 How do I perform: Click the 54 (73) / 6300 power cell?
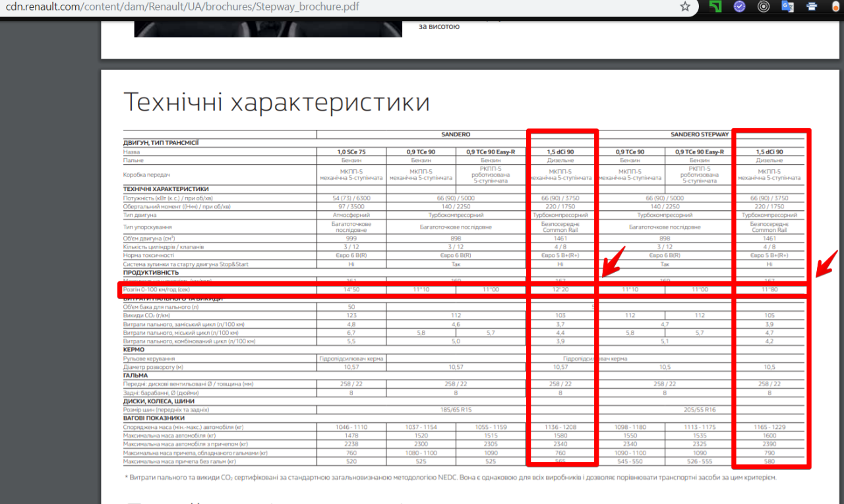pyautogui.click(x=351, y=198)
